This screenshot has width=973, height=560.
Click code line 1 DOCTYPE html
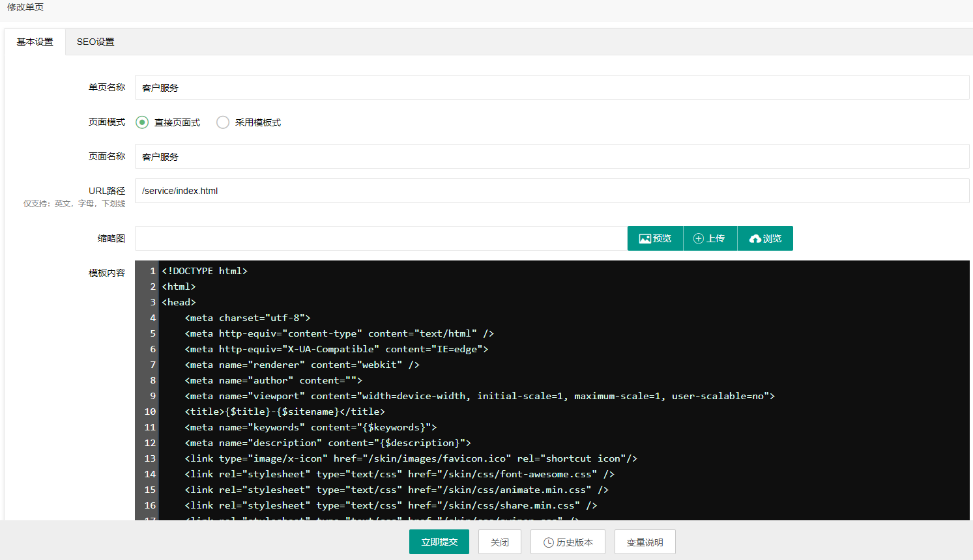(205, 271)
